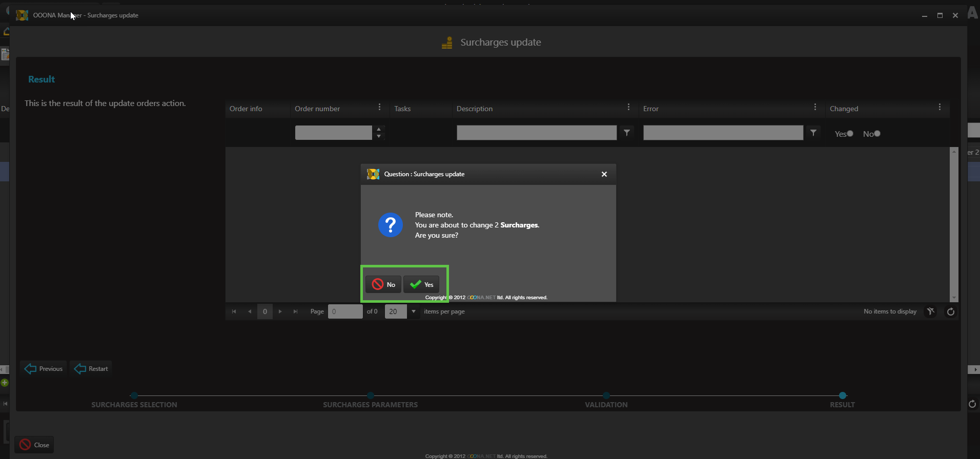980x459 pixels.
Task: Go to first page of results
Action: 234,311
